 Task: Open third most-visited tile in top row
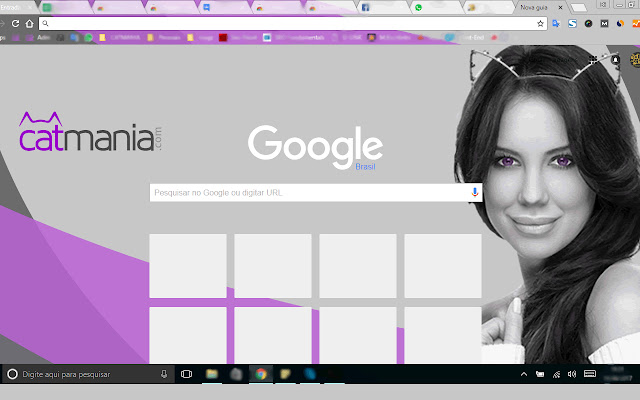point(358,266)
